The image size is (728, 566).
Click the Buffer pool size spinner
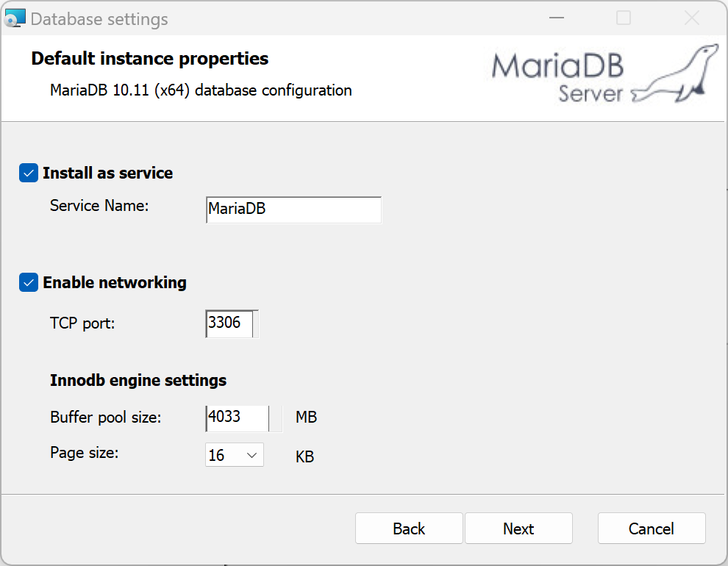[x=276, y=418]
